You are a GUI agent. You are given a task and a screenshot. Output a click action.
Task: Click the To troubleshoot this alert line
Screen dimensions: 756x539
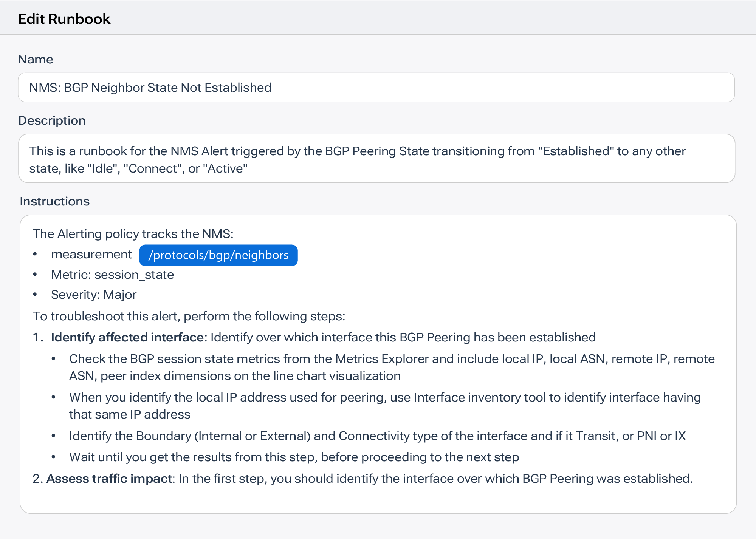coord(189,316)
